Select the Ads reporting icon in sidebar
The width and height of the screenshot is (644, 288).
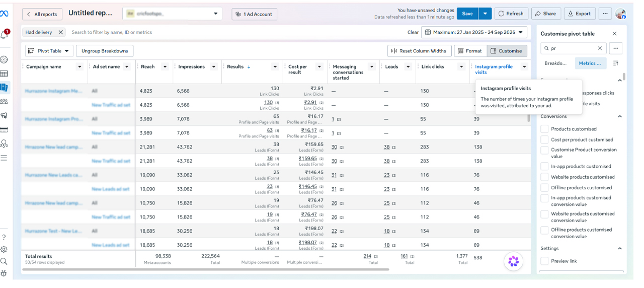coord(4,88)
